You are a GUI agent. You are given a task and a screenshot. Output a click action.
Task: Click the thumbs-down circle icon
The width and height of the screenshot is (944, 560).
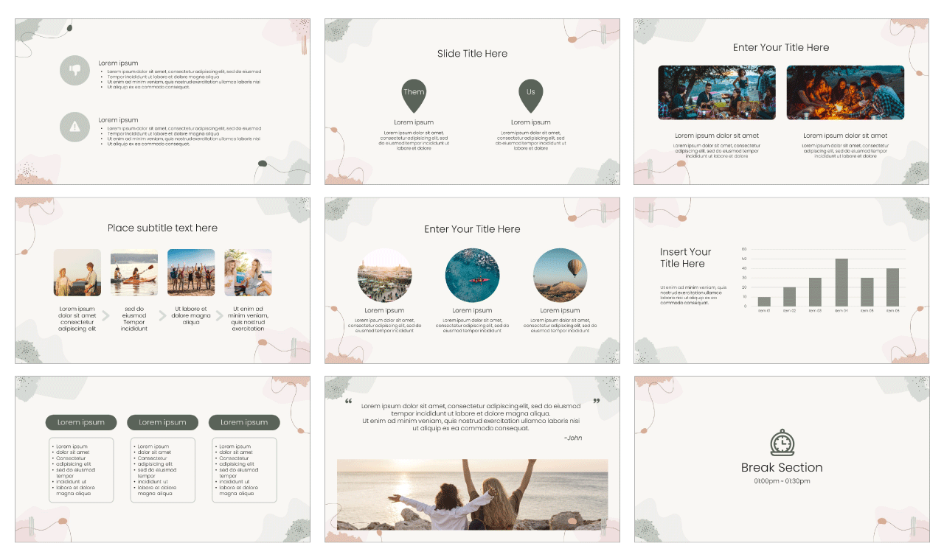pos(74,70)
